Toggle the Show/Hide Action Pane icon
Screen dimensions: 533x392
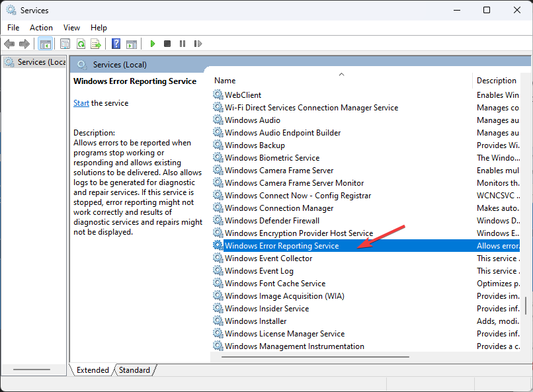132,44
